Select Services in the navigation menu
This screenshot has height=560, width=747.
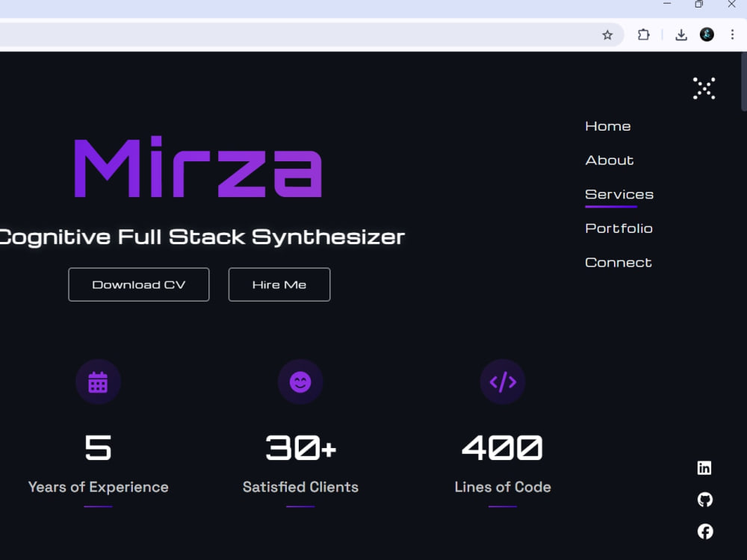[619, 194]
